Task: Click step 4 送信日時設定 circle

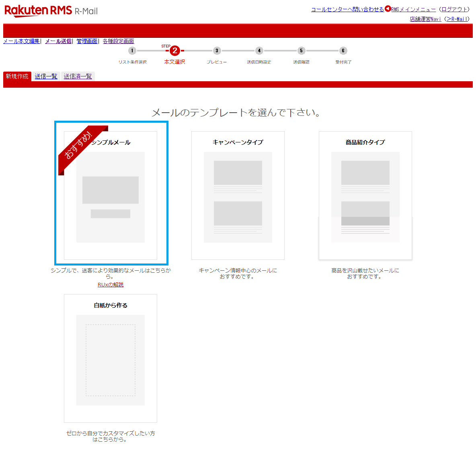Action: click(259, 51)
